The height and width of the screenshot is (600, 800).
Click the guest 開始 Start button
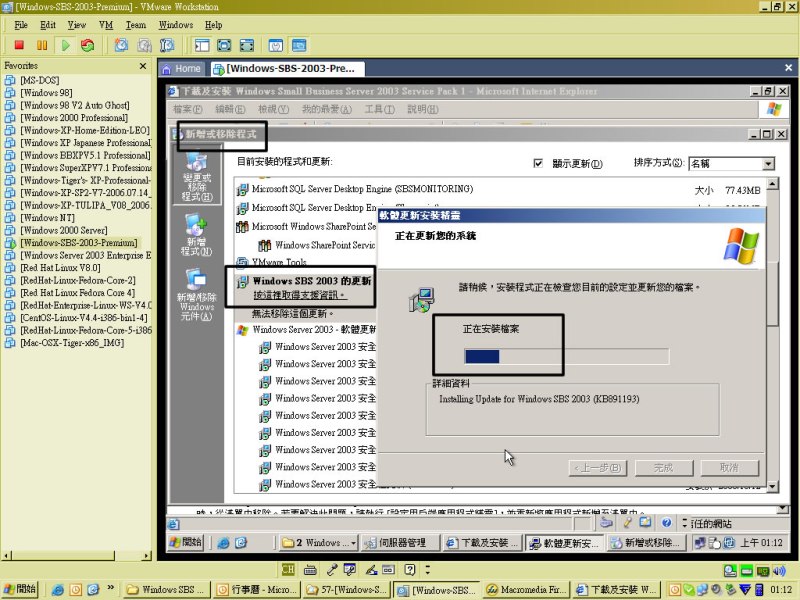[x=186, y=542]
